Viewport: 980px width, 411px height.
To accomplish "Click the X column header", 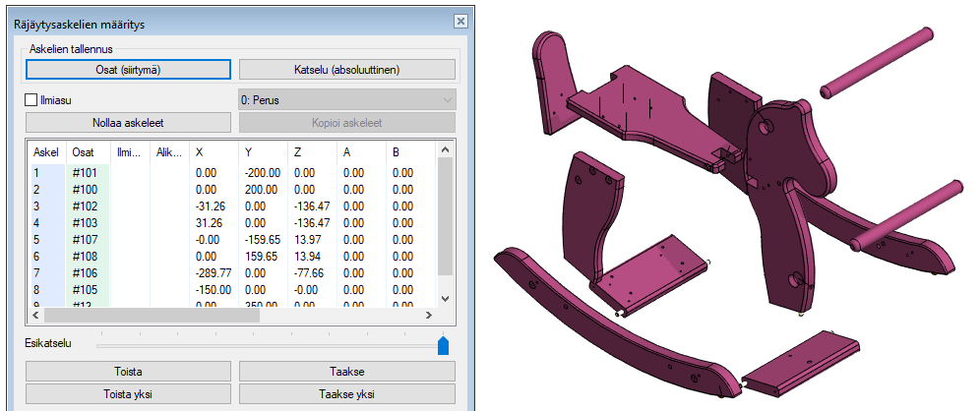I will click(213, 151).
